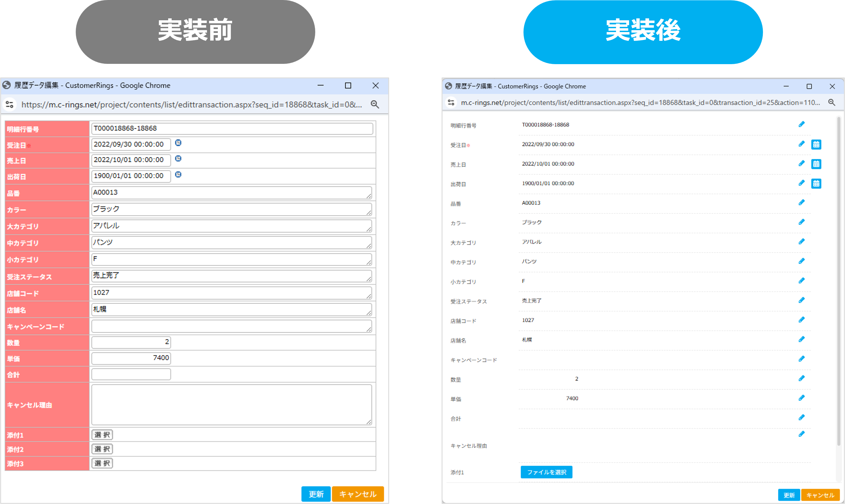Click site info icon in right address bar
Viewport: 845px width, 504px height.
click(x=451, y=102)
